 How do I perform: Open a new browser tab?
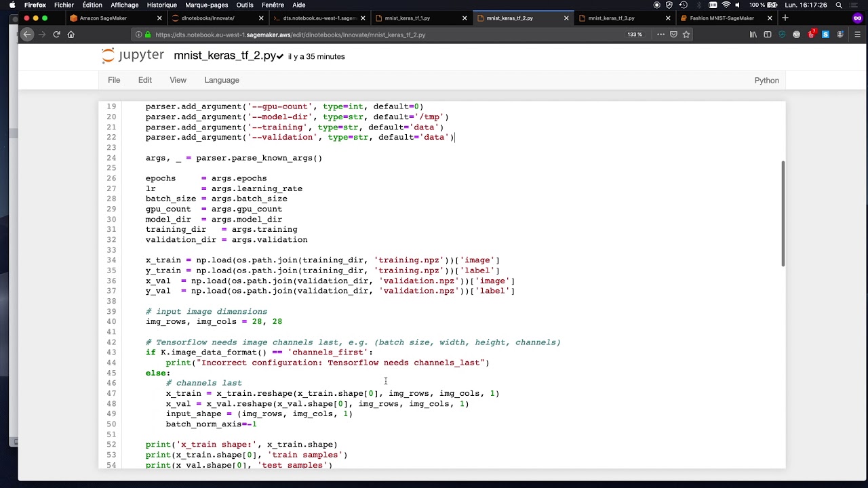tap(785, 18)
